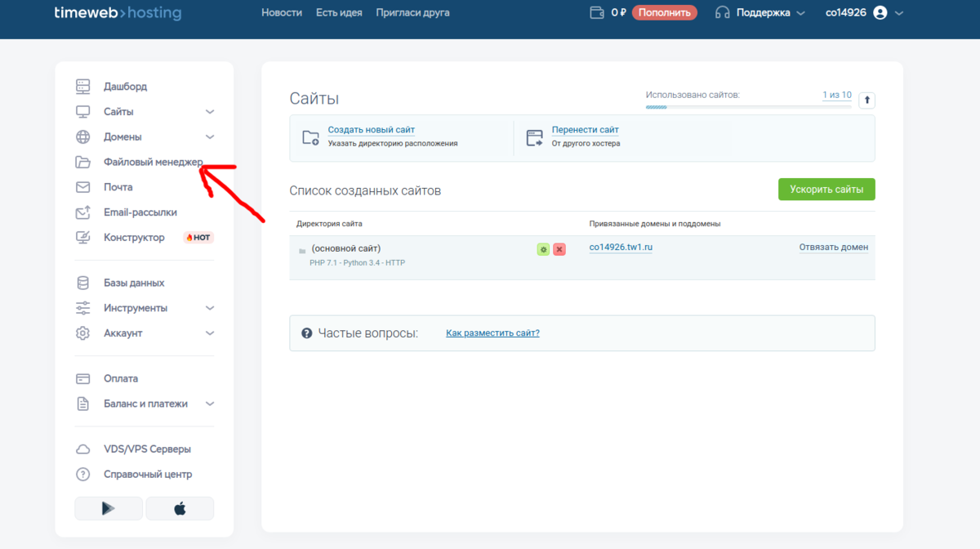
Task: Go to Дашборд in sidebar
Action: (125, 87)
